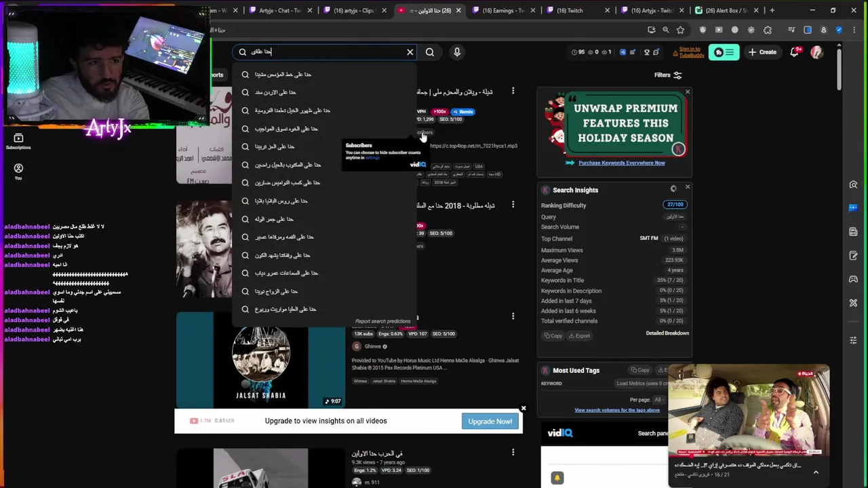Close the Unwrap Premium holiday banner
The width and height of the screenshot is (868, 488).
point(687,91)
